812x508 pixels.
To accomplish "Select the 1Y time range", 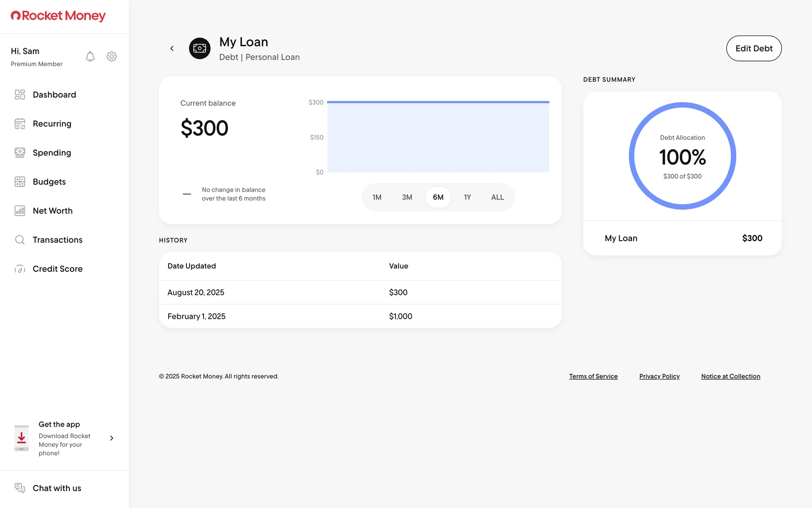I will coord(467,197).
